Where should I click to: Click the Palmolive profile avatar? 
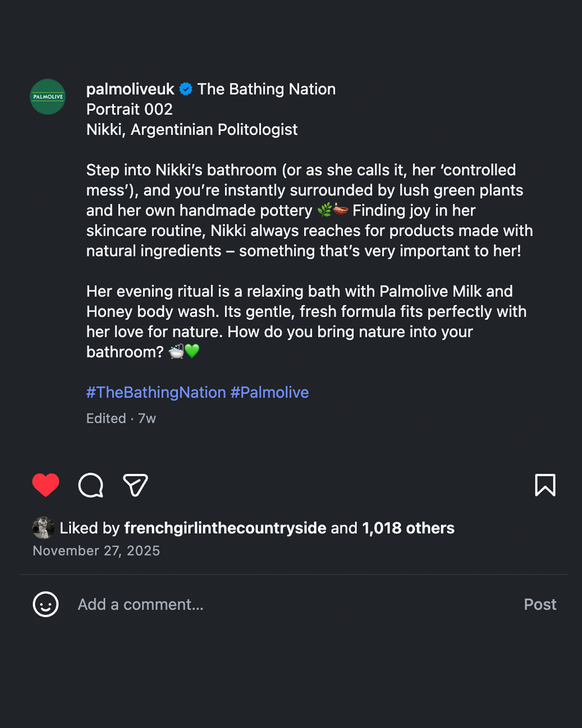48,97
